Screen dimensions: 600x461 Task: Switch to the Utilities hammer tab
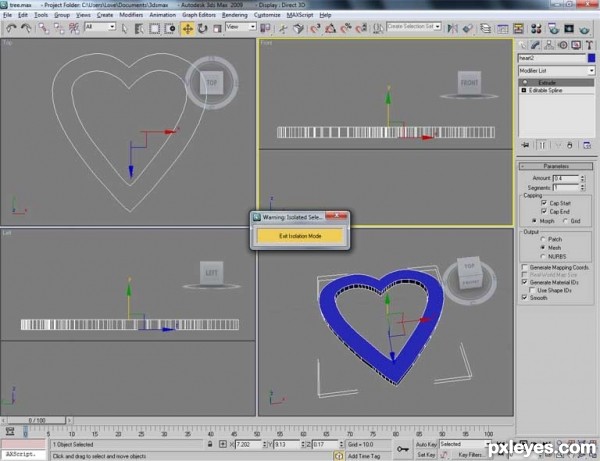pyautogui.click(x=589, y=45)
